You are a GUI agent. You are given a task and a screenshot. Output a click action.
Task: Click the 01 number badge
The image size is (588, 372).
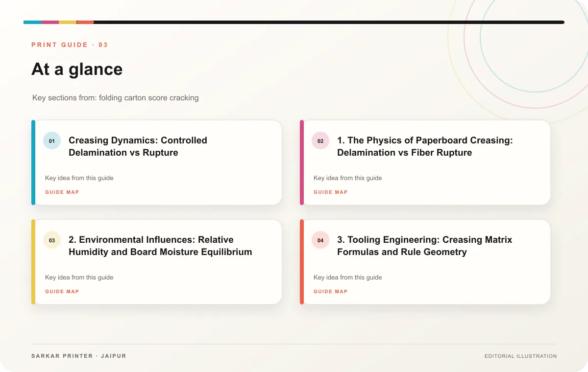pyautogui.click(x=52, y=141)
